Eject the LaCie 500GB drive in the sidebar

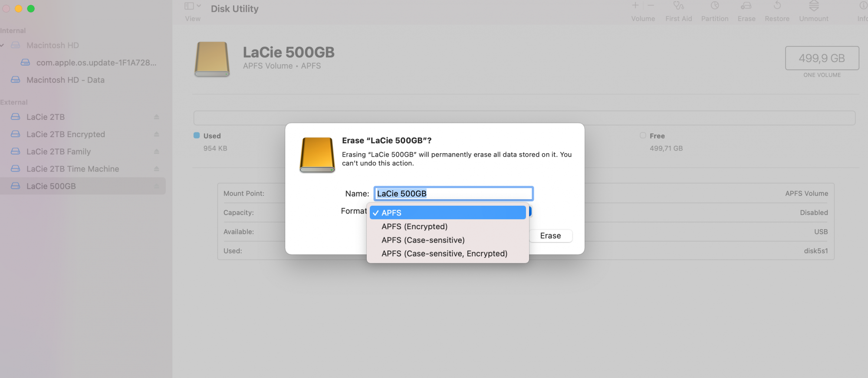click(x=157, y=186)
